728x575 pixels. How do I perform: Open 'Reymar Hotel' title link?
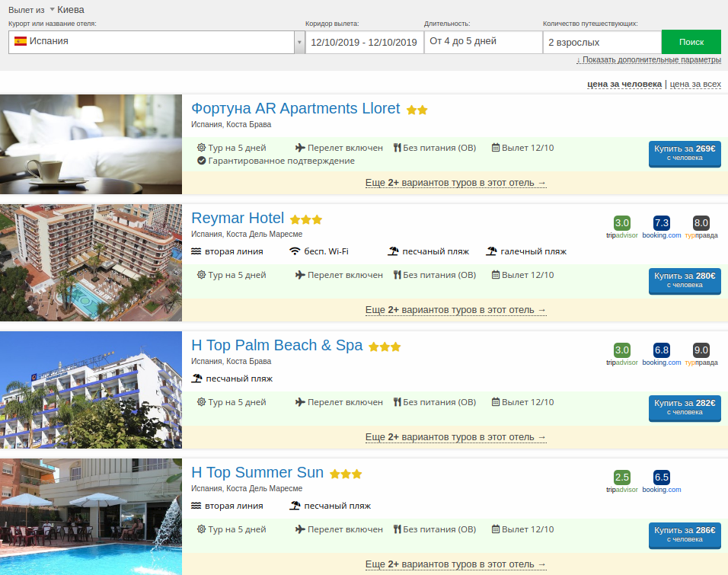tap(238, 218)
